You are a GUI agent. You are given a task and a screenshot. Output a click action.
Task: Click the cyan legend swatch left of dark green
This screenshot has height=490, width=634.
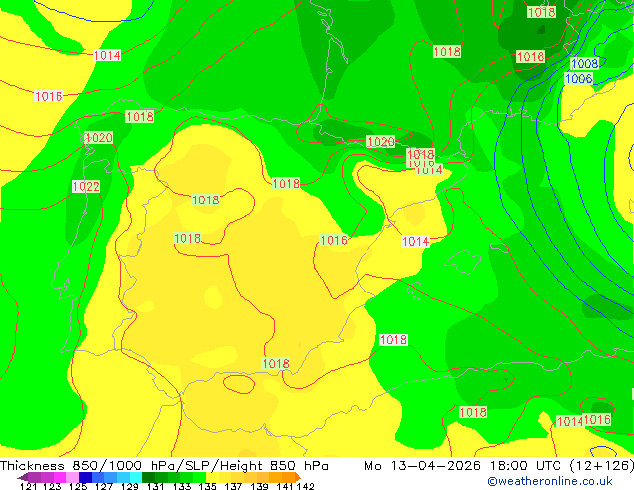[136, 477]
